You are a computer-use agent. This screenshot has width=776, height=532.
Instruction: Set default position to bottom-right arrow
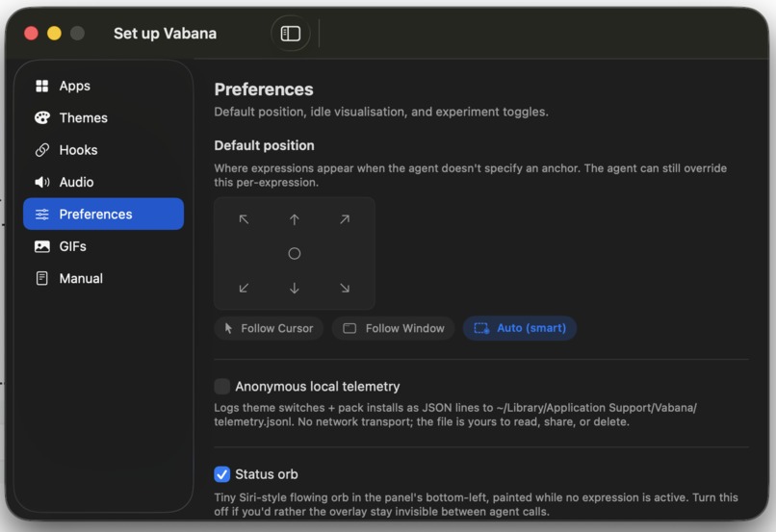point(345,289)
